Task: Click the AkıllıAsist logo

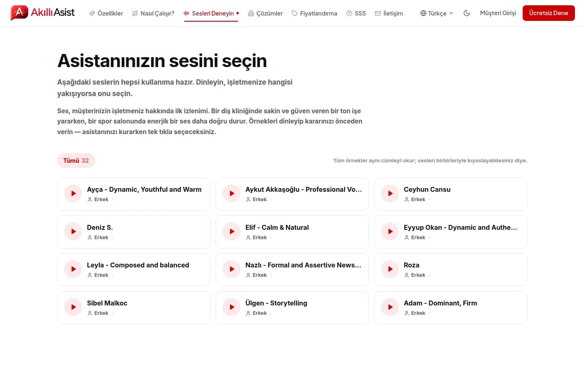Action: 42,13
